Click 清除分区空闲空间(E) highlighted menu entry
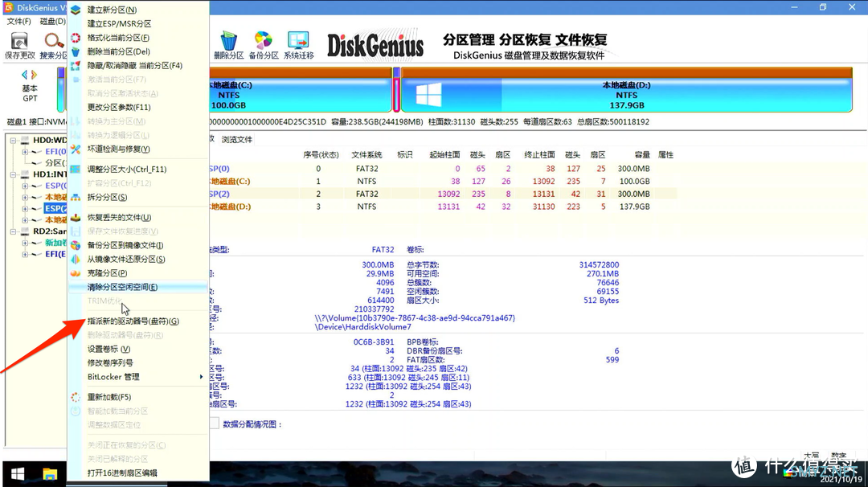Image resolution: width=868 pixels, height=487 pixels. click(138, 287)
